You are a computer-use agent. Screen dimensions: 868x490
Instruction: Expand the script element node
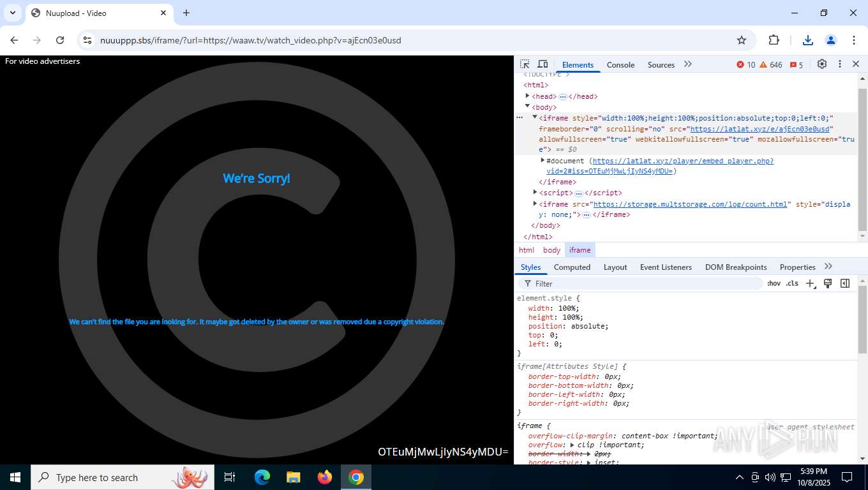(535, 192)
